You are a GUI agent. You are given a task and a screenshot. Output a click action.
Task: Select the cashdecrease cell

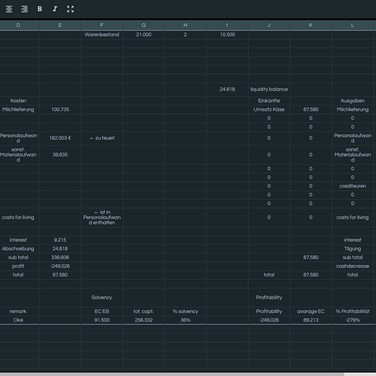[x=353, y=266]
